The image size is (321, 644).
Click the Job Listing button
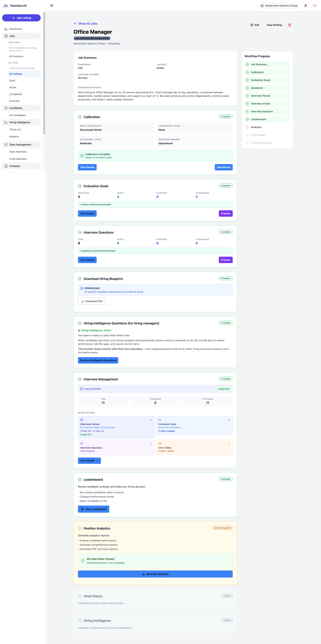(21, 18)
